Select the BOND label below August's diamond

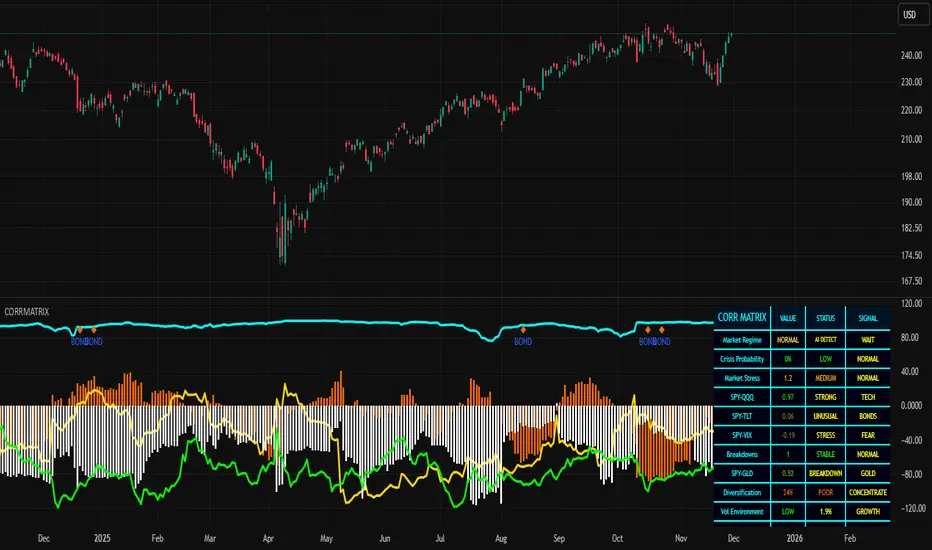pos(523,341)
